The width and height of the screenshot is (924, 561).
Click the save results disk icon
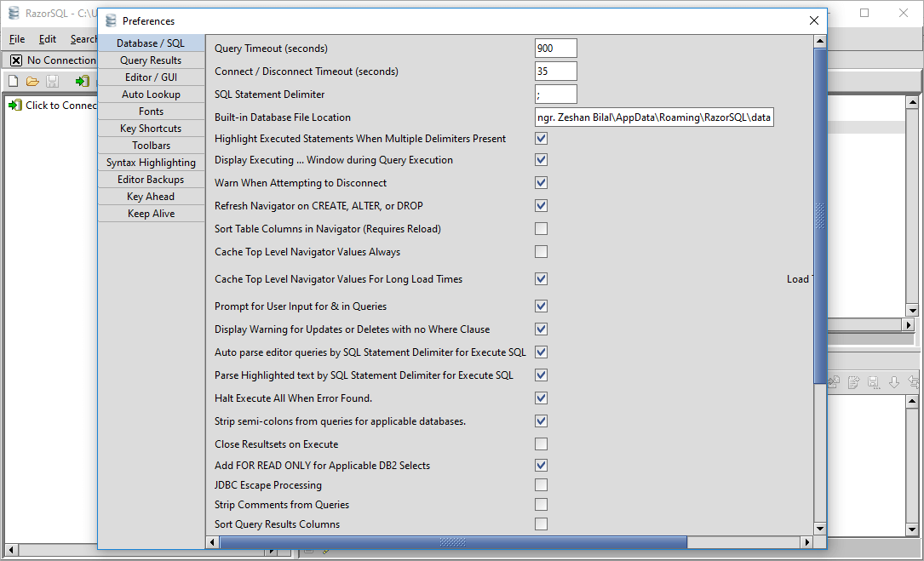(874, 382)
